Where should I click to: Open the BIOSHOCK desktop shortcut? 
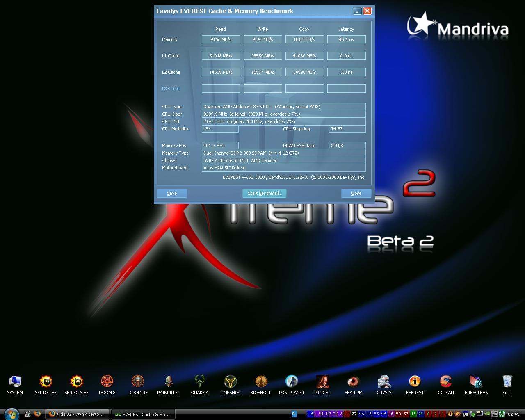[261, 385]
